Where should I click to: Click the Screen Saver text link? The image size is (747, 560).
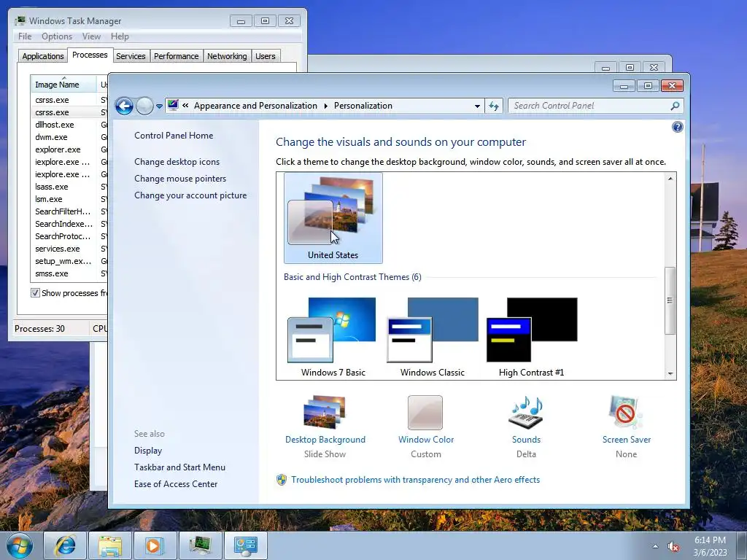tap(626, 440)
